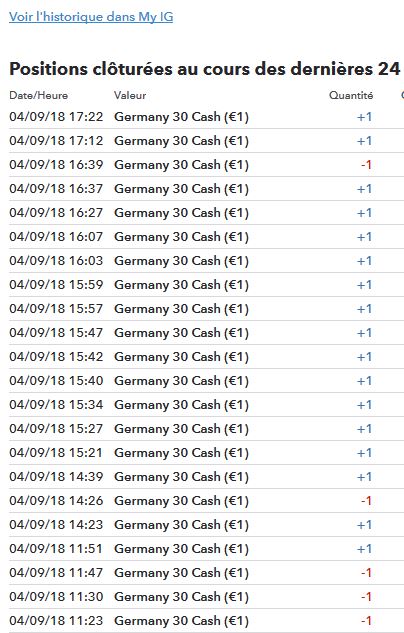This screenshot has width=404, height=633.
Task: Click Germany 30 Cash entry at 11:47
Action: click(181, 573)
